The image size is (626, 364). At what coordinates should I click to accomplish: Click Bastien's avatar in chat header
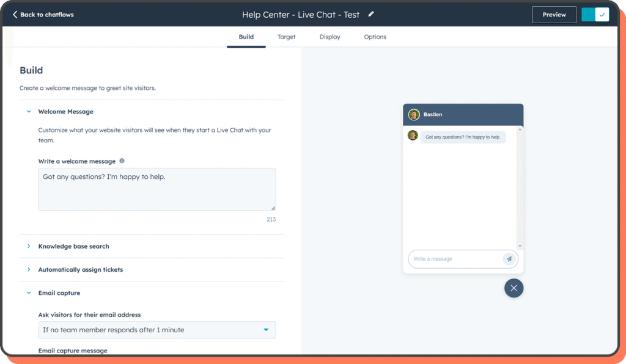(414, 115)
